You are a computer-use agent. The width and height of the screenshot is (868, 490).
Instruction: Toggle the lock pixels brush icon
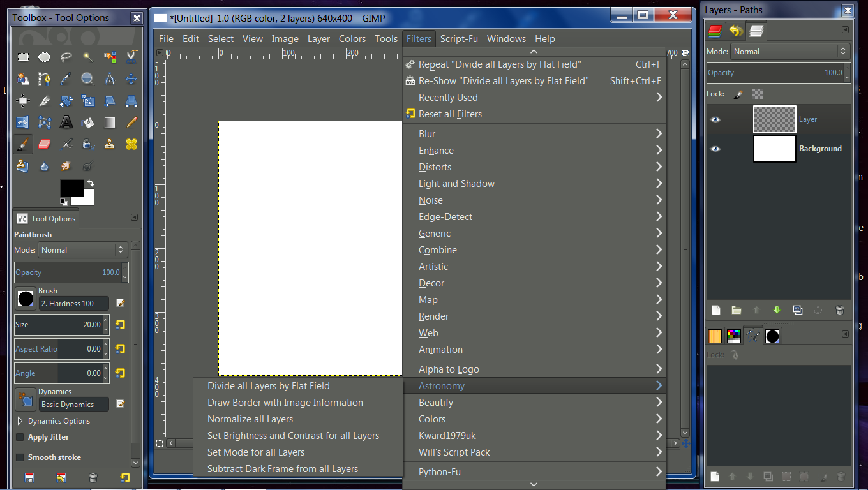(x=738, y=94)
